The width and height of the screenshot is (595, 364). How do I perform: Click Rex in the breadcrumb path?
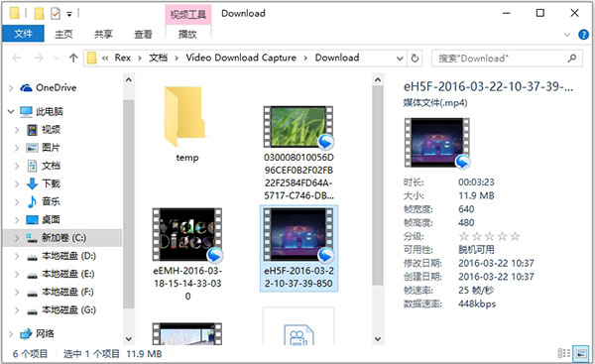pyautogui.click(x=123, y=58)
